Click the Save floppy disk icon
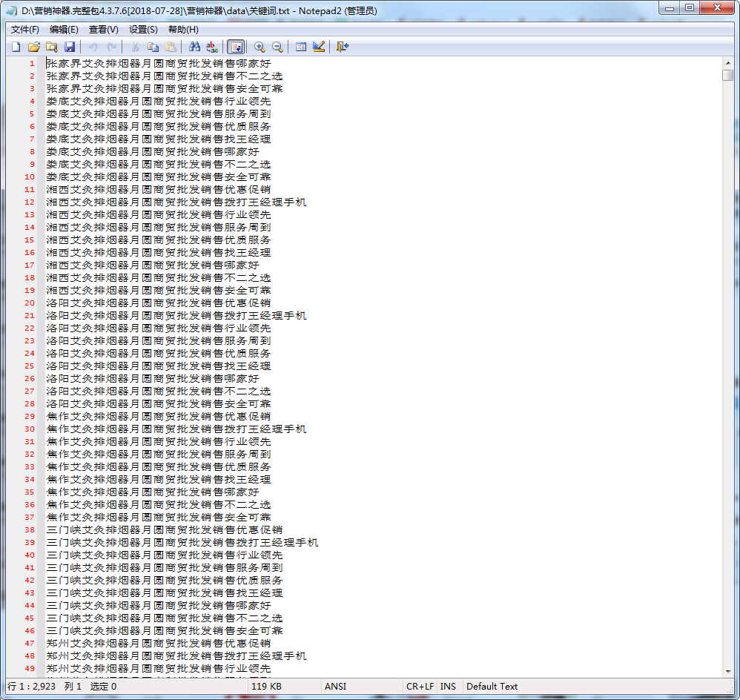The image size is (740, 700). [x=70, y=47]
